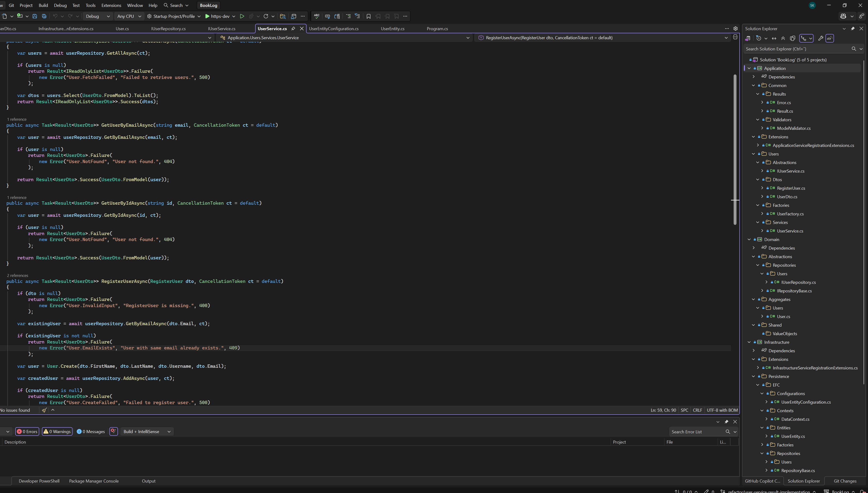The image size is (868, 493).
Task: Click the editor vertical scrollbar thumb
Action: (x=735, y=149)
